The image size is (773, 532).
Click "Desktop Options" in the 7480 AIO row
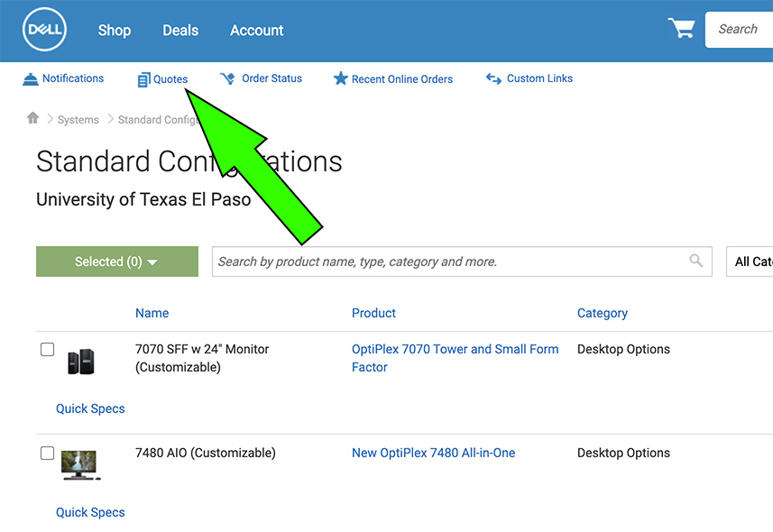(x=623, y=453)
